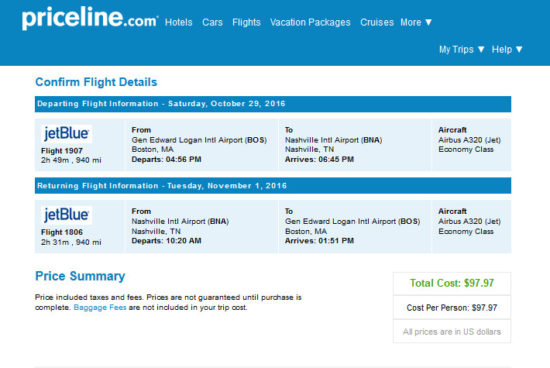Image resolution: width=550 pixels, height=368 pixels.
Task: Go to the Hotels section
Action: click(179, 22)
